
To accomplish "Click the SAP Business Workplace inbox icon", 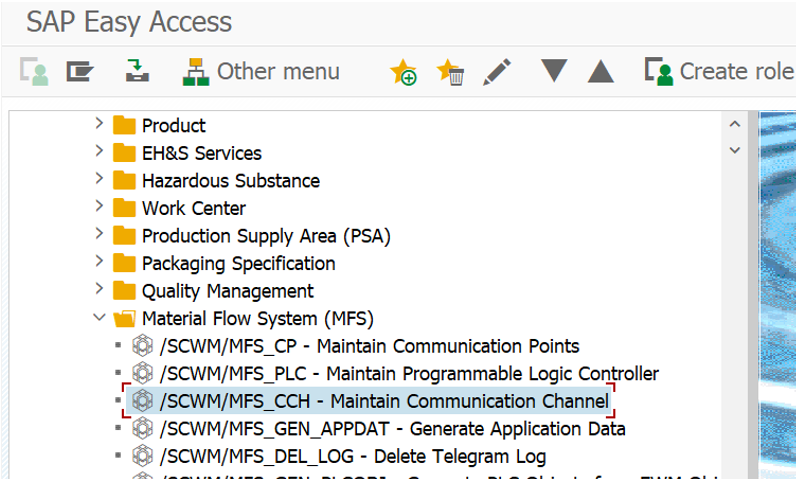I will [137, 71].
